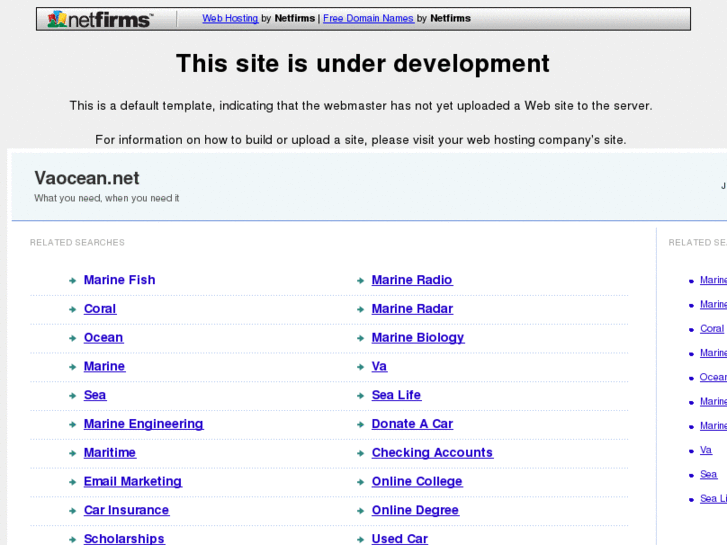Screen dimensions: 727x545
Task: Click the arrow icon beside Marine Engineering
Action: 72,424
